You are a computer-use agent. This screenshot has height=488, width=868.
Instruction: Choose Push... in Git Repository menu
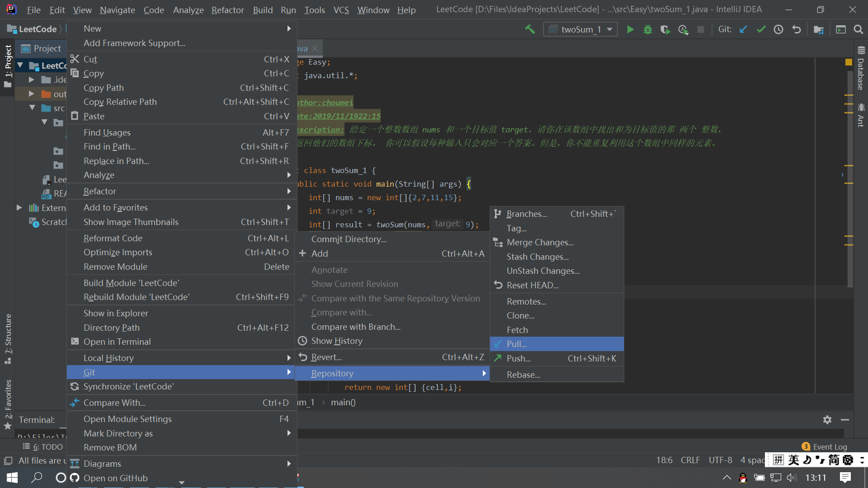(557, 358)
